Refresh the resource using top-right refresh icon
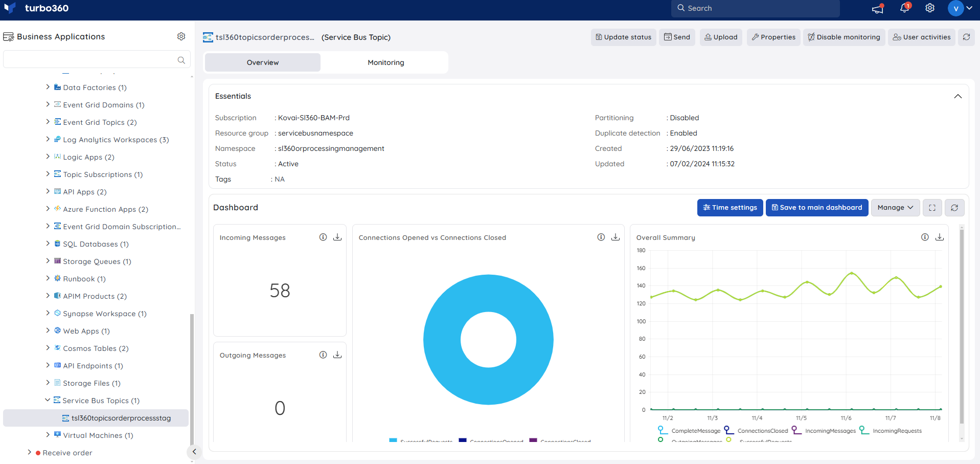Screen dimensions: 980x464 (x=966, y=37)
